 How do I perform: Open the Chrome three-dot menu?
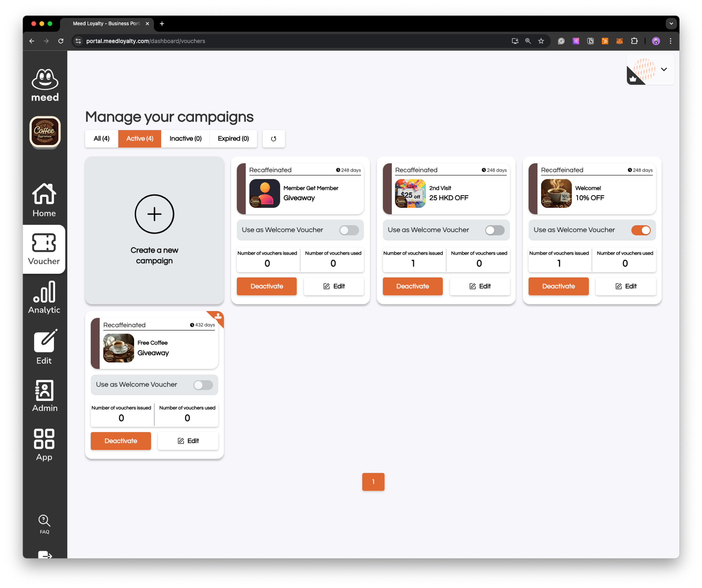click(670, 41)
